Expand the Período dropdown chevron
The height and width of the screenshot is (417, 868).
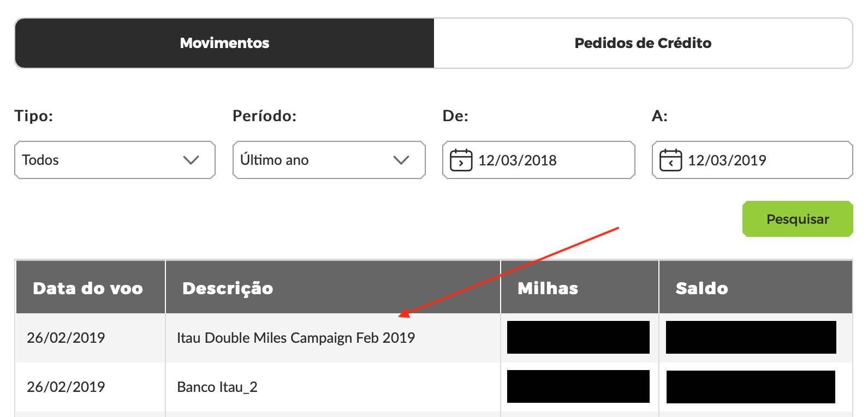(401, 160)
